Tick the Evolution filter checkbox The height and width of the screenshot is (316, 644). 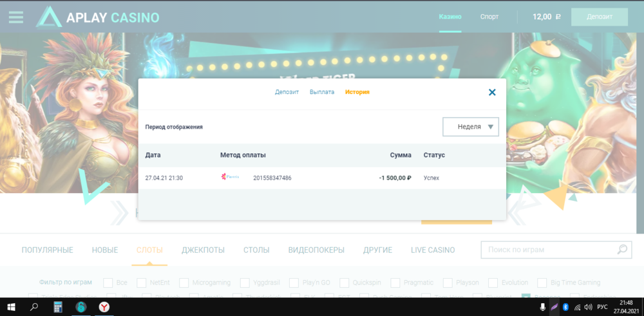(493, 283)
